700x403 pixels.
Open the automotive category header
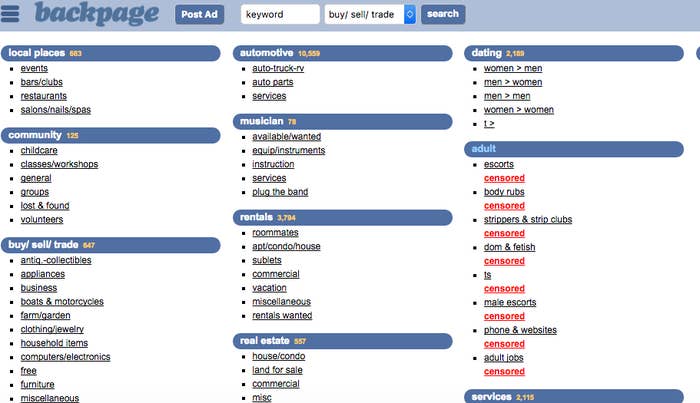(342, 53)
